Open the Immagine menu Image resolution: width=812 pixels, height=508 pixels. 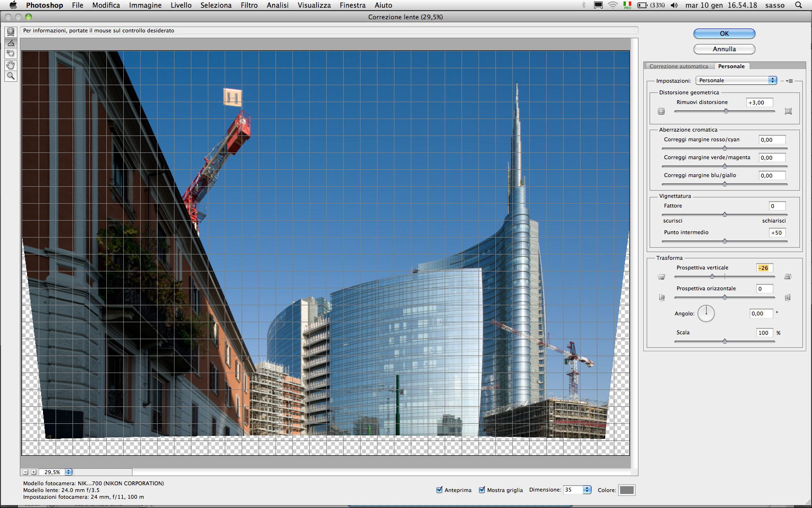[x=145, y=5]
